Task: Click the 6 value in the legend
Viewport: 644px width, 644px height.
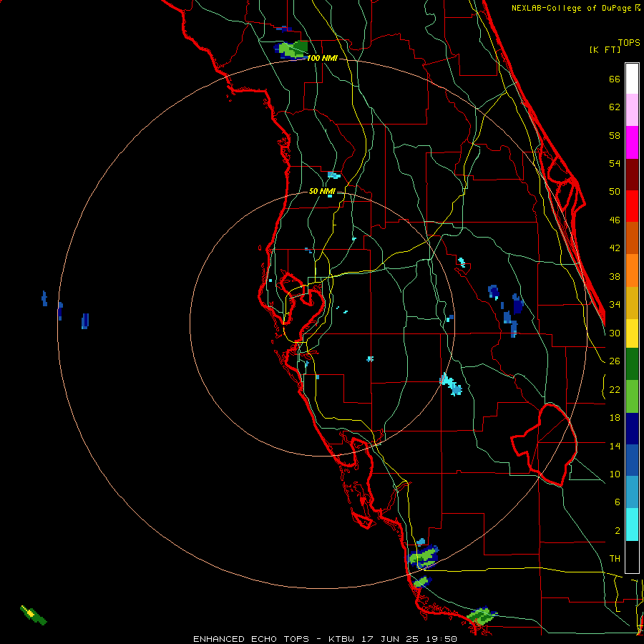Action: [x=617, y=502]
